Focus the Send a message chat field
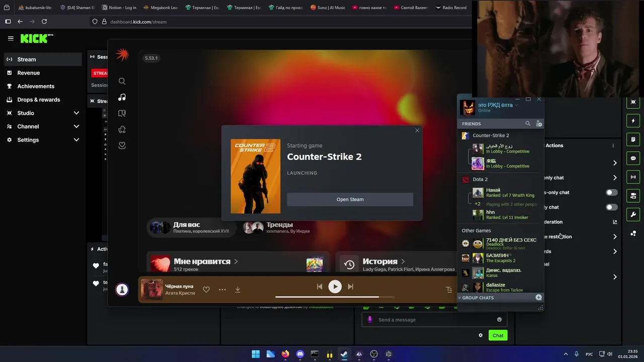This screenshot has height=362, width=644. [434, 320]
